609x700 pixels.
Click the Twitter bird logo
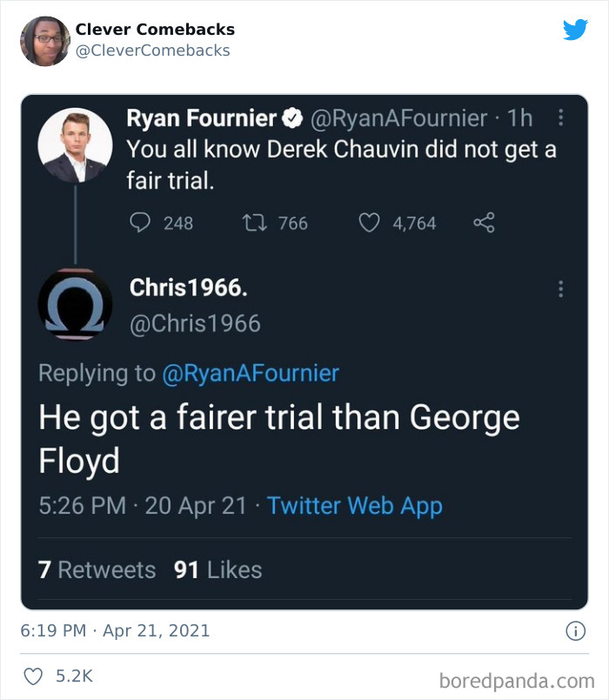575,30
